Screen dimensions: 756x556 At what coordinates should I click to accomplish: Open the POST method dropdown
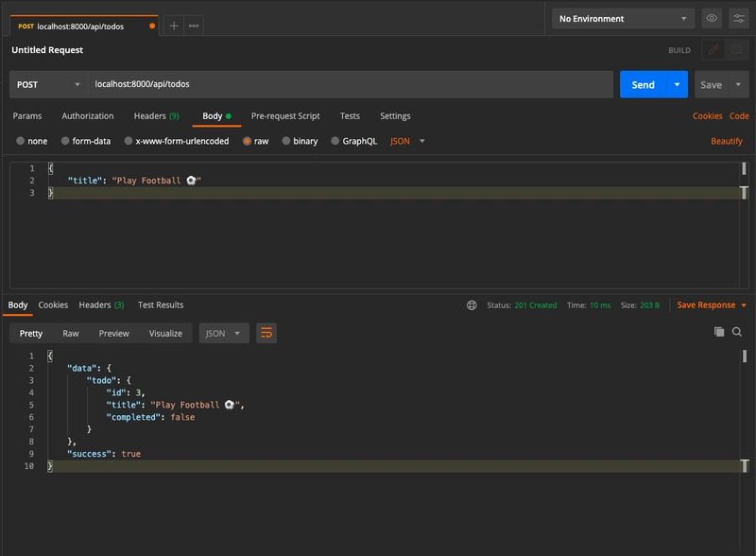(48, 84)
